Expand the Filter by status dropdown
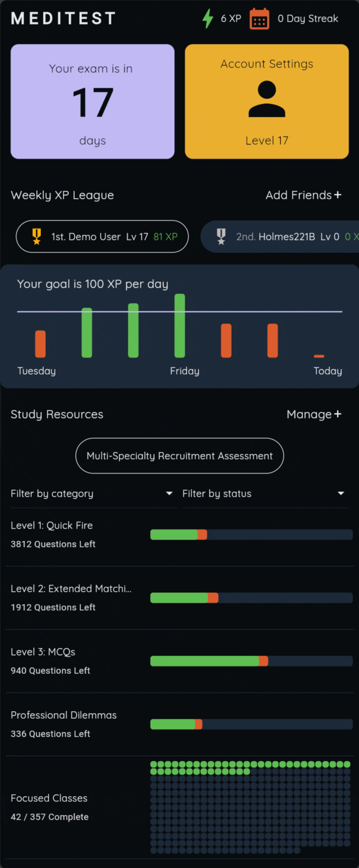Screen dimensions: 359x868 (x=263, y=493)
